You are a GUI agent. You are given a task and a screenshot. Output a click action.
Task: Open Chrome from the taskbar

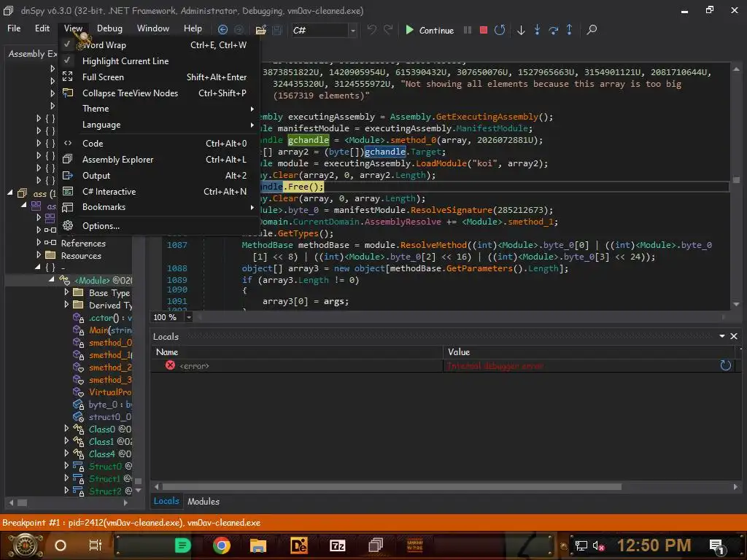point(221,545)
